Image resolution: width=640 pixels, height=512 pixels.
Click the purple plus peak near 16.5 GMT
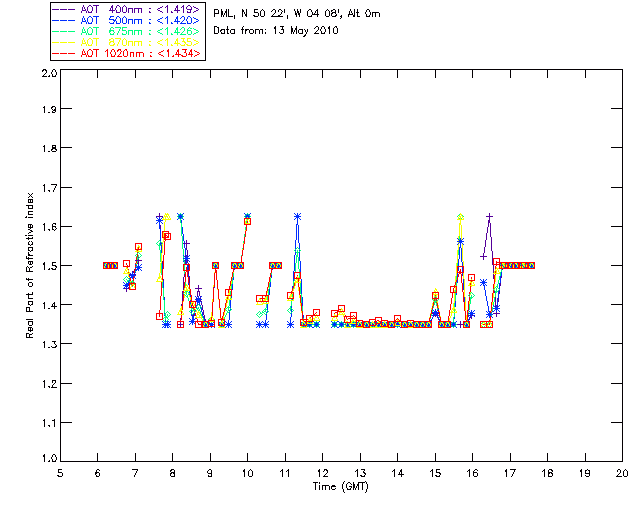489,216
